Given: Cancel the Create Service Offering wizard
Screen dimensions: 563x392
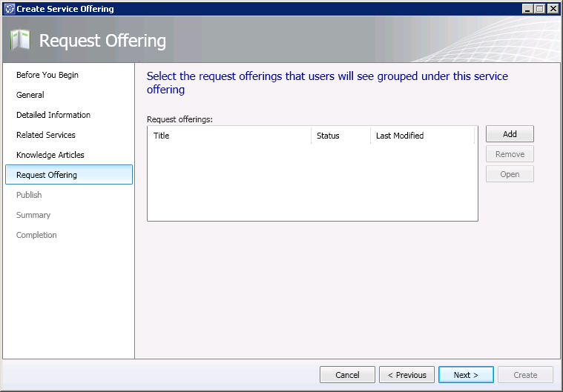Looking at the screenshot, I should (x=347, y=375).
